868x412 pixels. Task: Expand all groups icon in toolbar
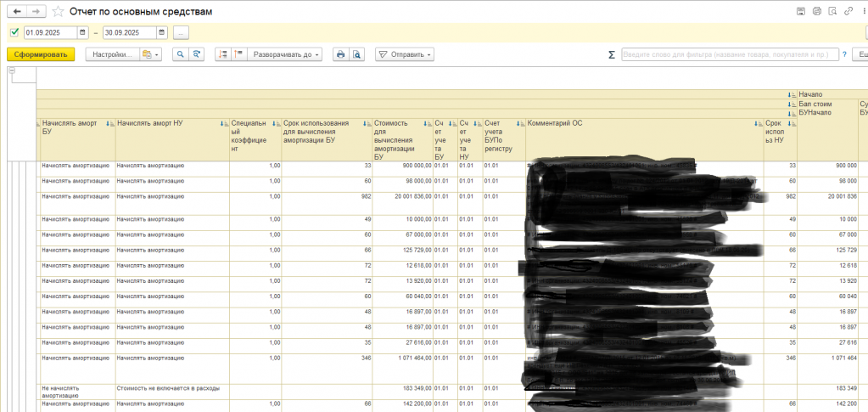[238, 54]
